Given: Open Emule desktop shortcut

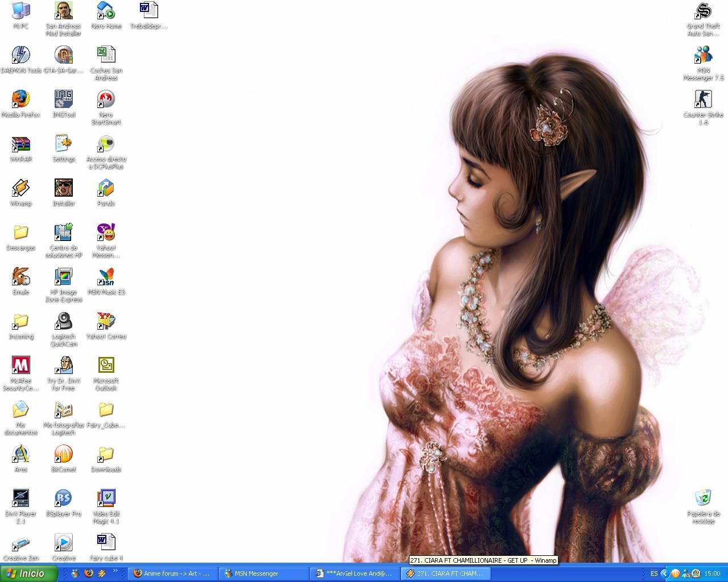Looking at the screenshot, I should [x=21, y=281].
